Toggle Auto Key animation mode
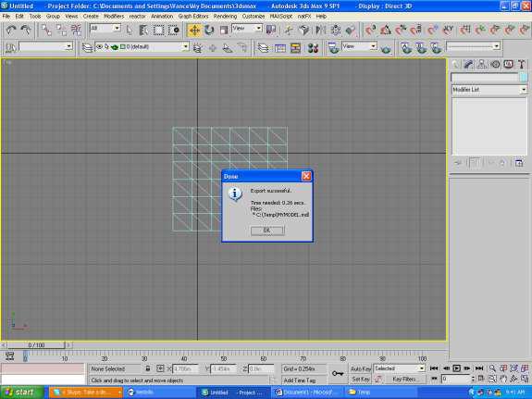The width and height of the screenshot is (532, 399). pyautogui.click(x=361, y=368)
